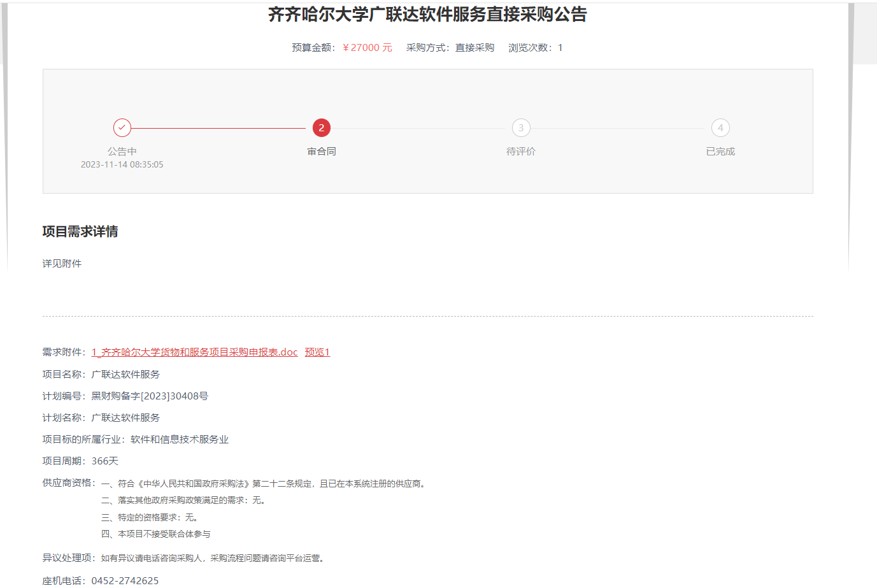Select the 审合同 step label
Viewport: 877px width, 588px height.
coord(322,152)
